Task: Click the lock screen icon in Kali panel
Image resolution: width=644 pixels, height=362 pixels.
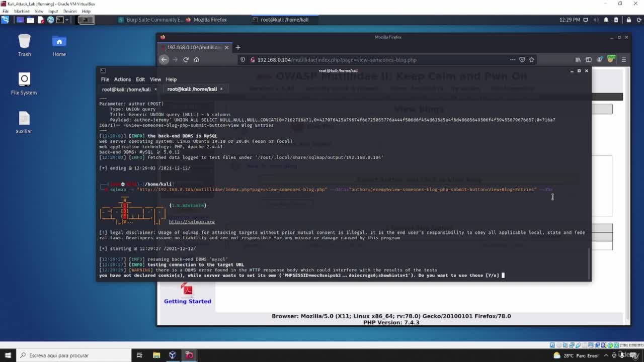Action: pos(629,20)
